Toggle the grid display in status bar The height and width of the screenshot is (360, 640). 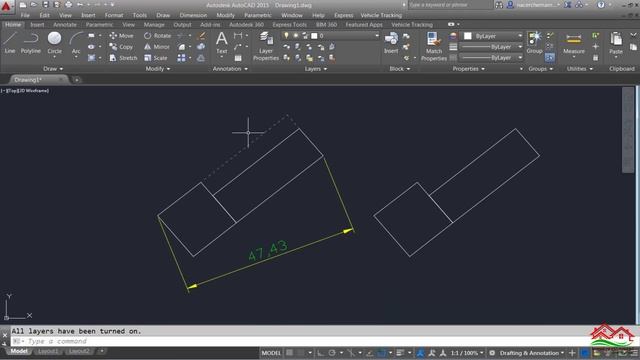click(289, 353)
